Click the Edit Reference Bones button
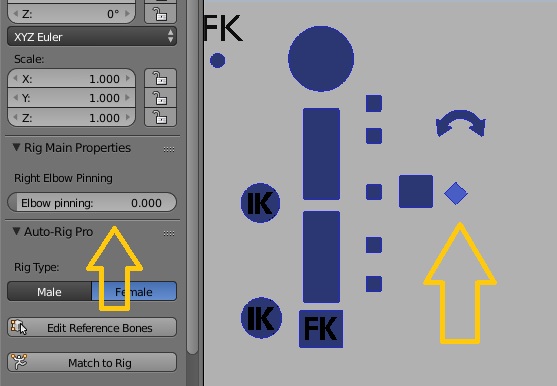Viewport: 557px width, 386px height. pos(92,327)
